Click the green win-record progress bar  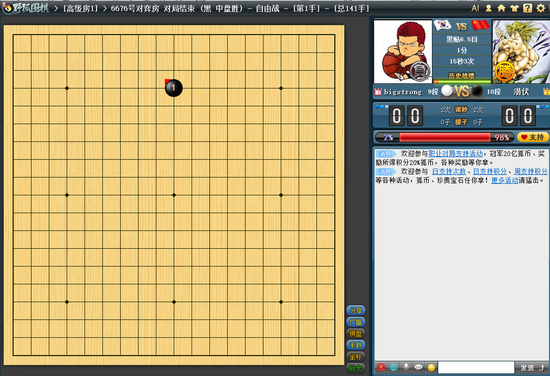point(462,82)
